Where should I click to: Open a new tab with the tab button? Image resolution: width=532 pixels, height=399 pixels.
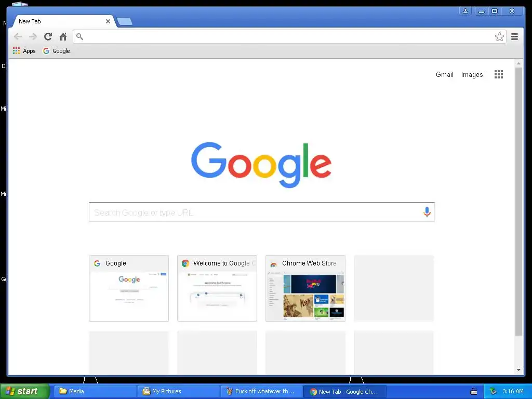coord(125,22)
